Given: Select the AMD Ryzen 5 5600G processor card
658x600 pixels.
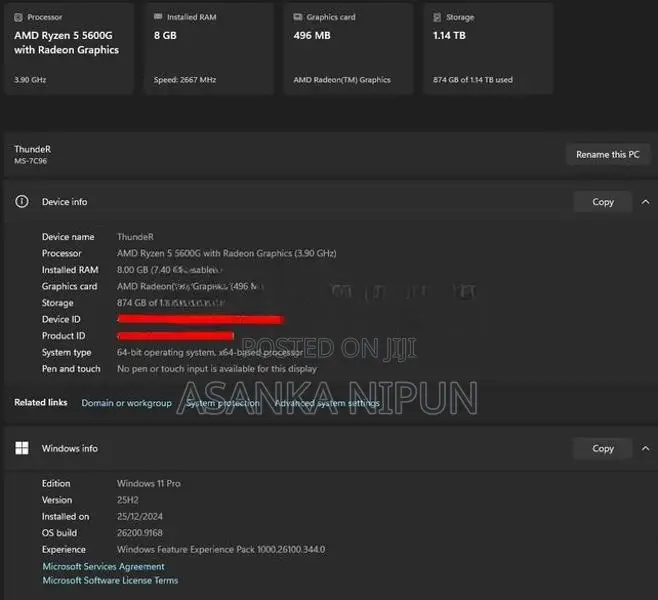Looking at the screenshot, I should pyautogui.click(x=69, y=48).
